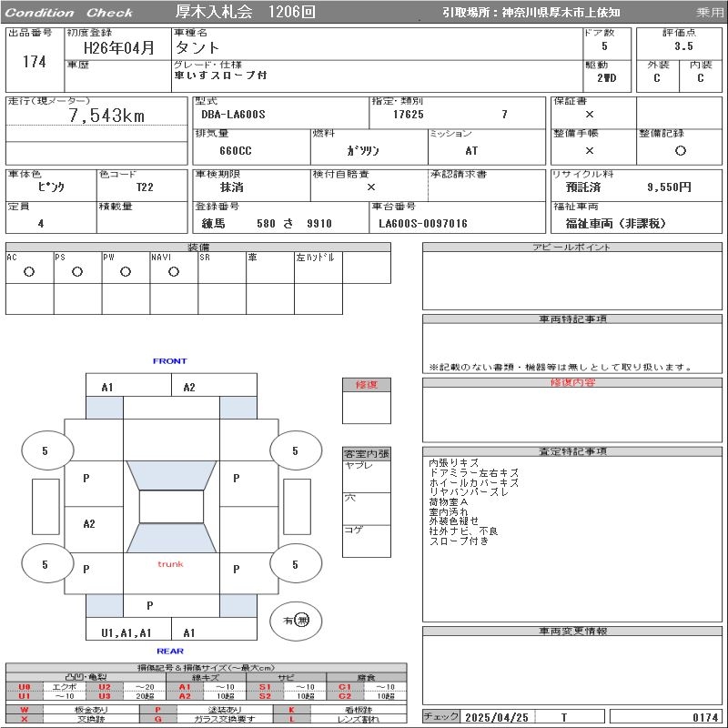This screenshot has height=728, width=728.
Task: Click the drive type "2WD"
Action: [607, 78]
